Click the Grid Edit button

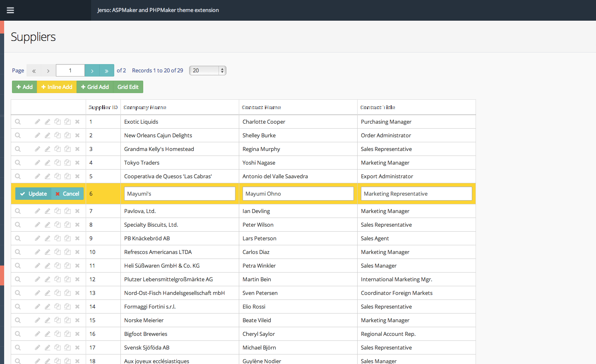(x=128, y=87)
